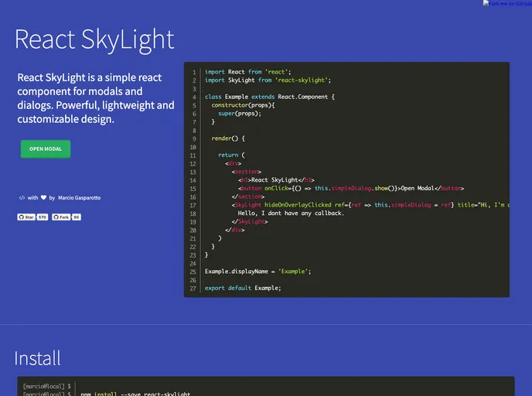Click the white heart icon
This screenshot has height=396, width=532.
coord(43,197)
